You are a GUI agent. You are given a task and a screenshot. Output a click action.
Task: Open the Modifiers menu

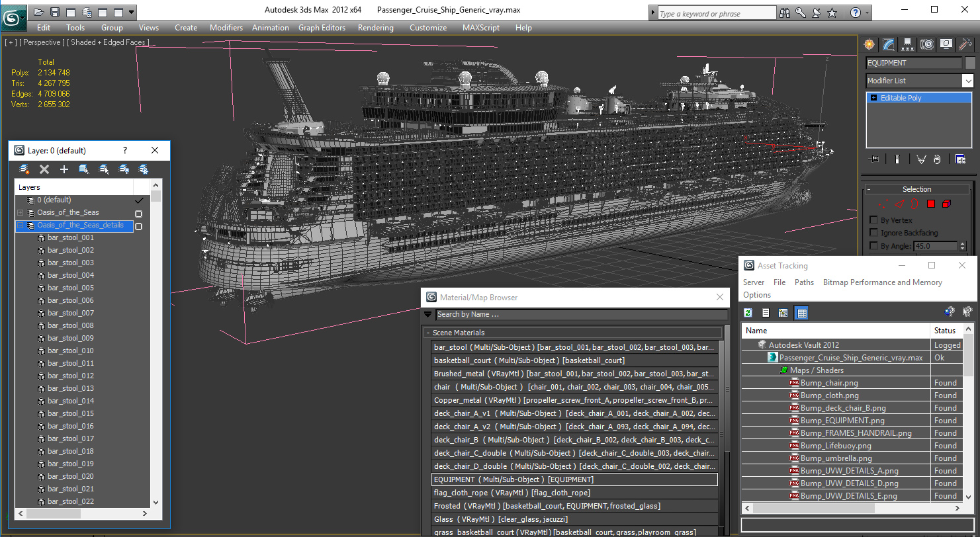(226, 28)
